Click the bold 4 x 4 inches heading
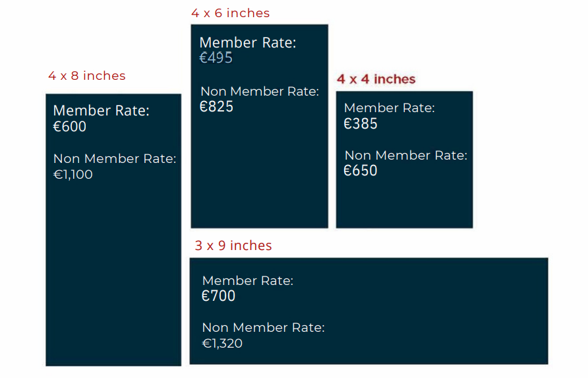588x378 pixels. tap(376, 79)
